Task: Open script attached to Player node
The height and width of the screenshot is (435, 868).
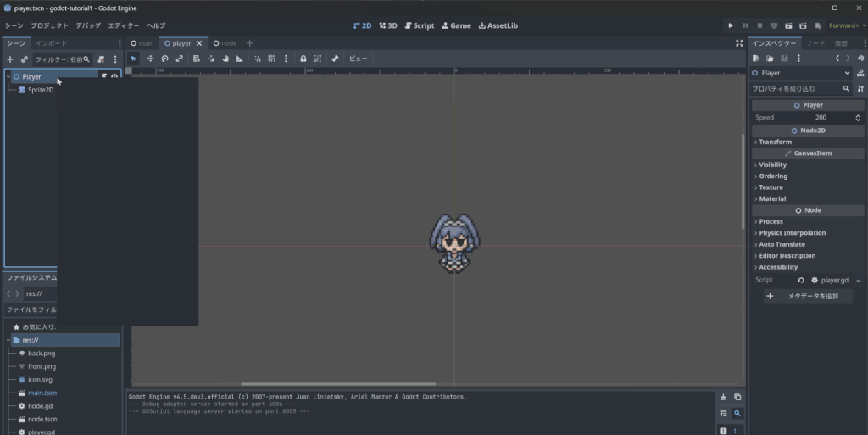Action: 104,77
